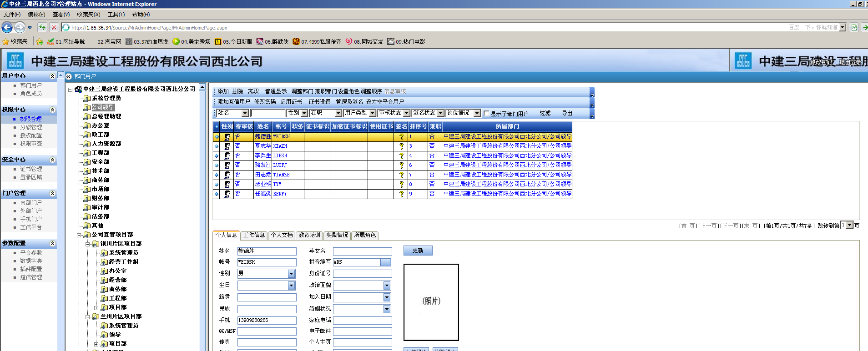Click the company logo in the header
This screenshot has height=351, width=868.
click(15, 61)
